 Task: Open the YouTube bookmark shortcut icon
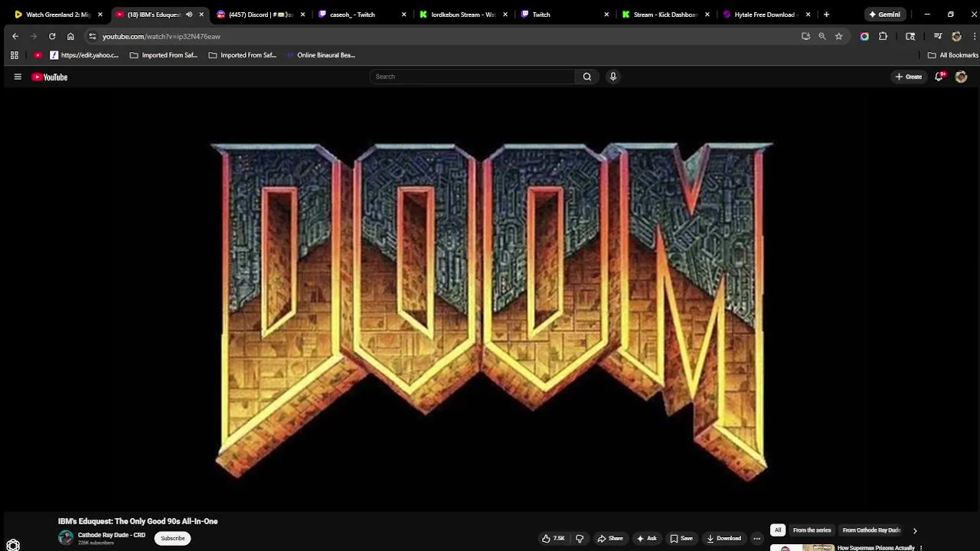pyautogui.click(x=38, y=55)
